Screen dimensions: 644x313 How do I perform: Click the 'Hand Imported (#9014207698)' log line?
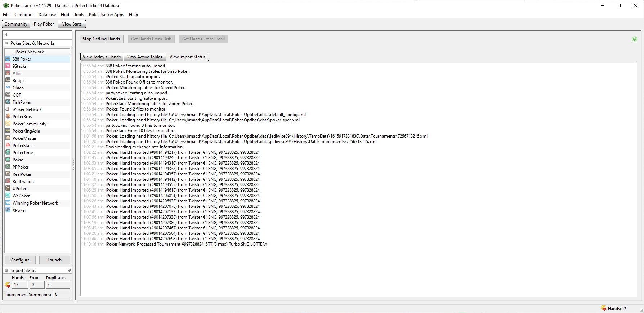tap(170, 239)
